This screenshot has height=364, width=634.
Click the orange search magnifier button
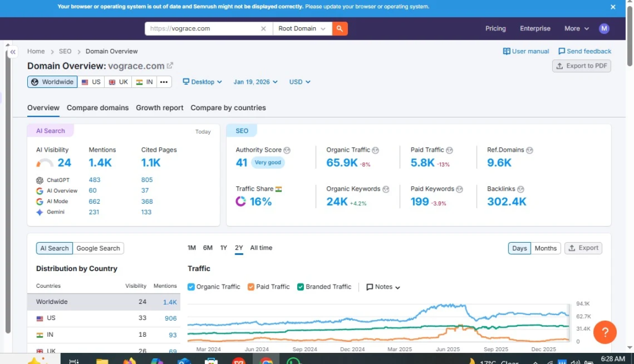pos(340,28)
